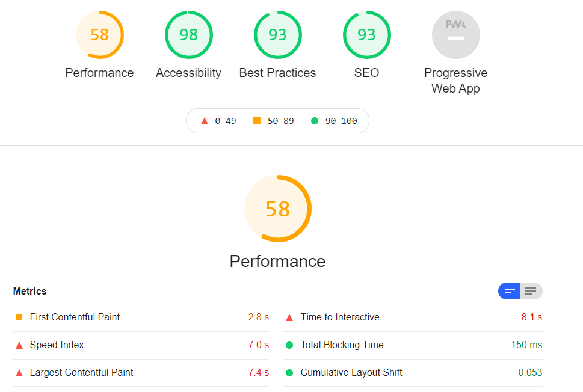Click green dot beside Total Blocking Time
Viewport: 583px width, 392px height.
(x=289, y=345)
